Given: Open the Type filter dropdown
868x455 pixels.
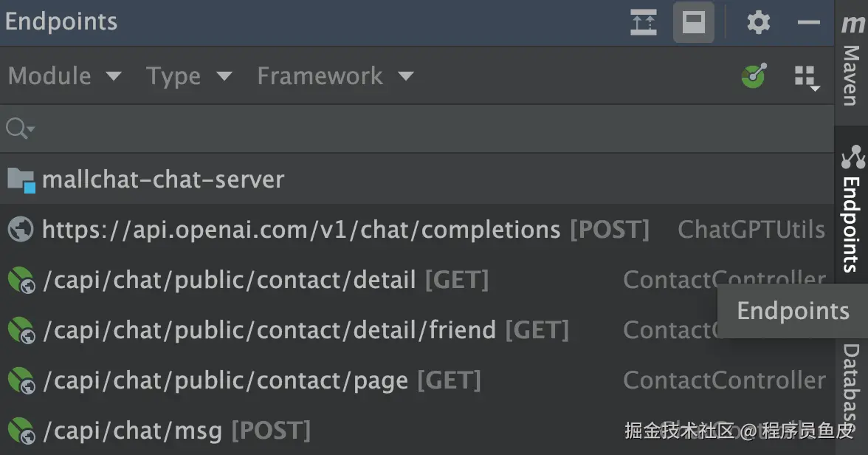Looking at the screenshot, I should click(189, 76).
